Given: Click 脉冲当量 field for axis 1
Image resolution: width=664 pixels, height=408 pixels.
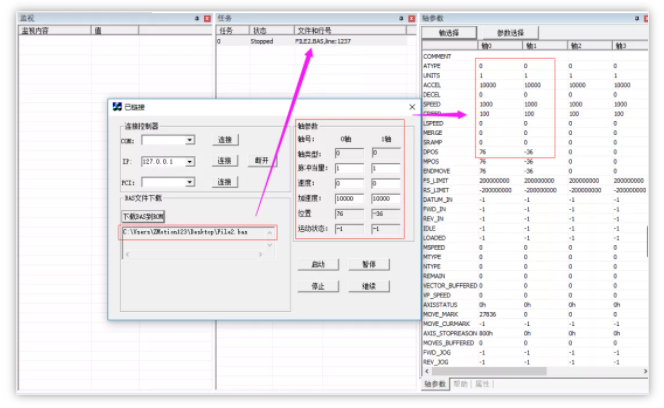Looking at the screenshot, I should tap(386, 168).
